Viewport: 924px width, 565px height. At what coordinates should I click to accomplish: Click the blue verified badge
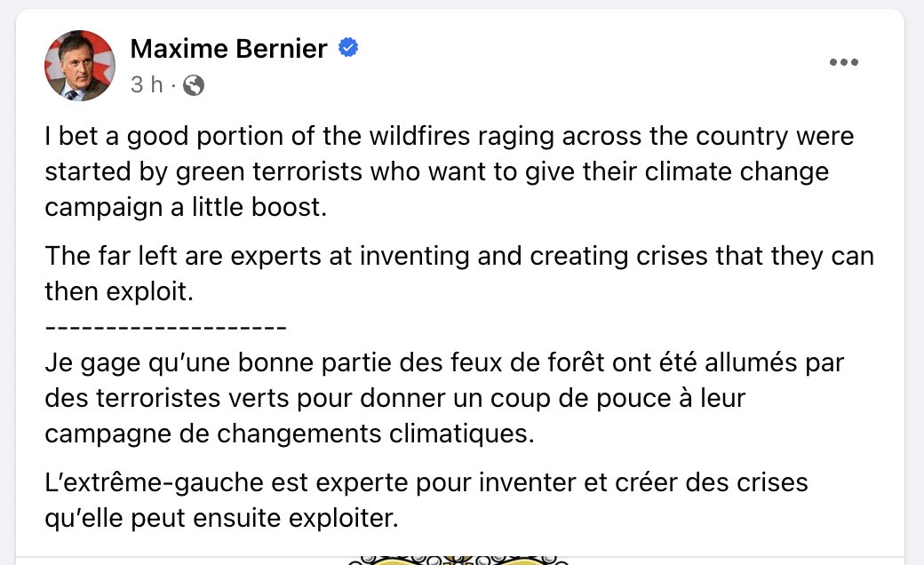click(348, 47)
